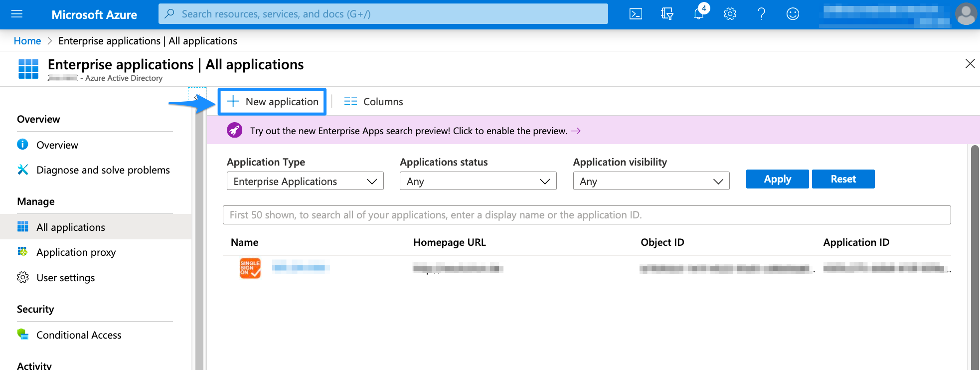This screenshot has width=980, height=370.
Task: Open the Columns chooser
Action: point(373,102)
